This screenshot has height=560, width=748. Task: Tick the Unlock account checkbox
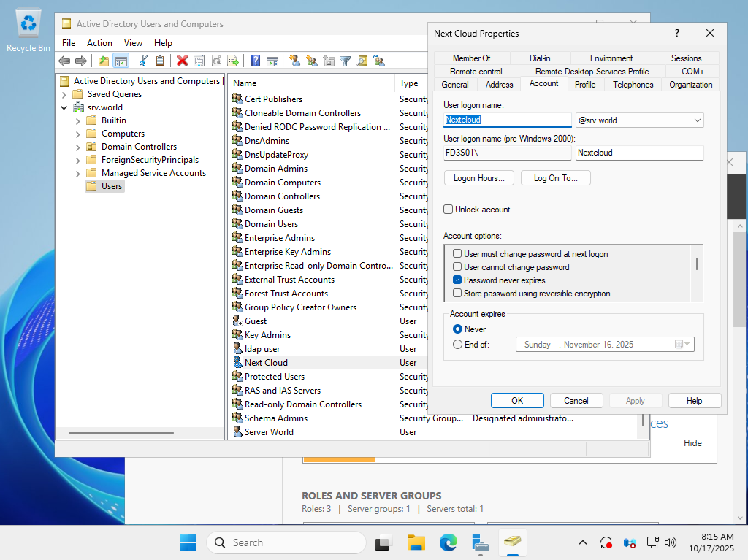pos(449,210)
